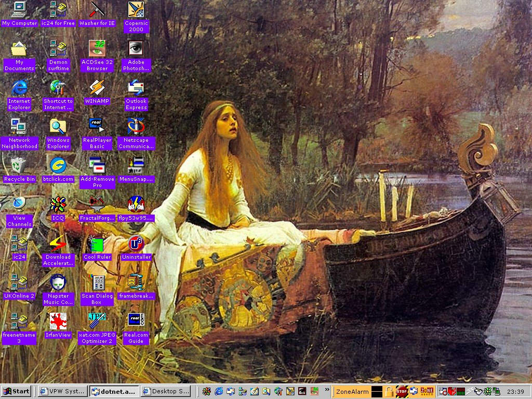Expand the Quick Launch overflow chevron
The image size is (532, 399).
click(327, 389)
